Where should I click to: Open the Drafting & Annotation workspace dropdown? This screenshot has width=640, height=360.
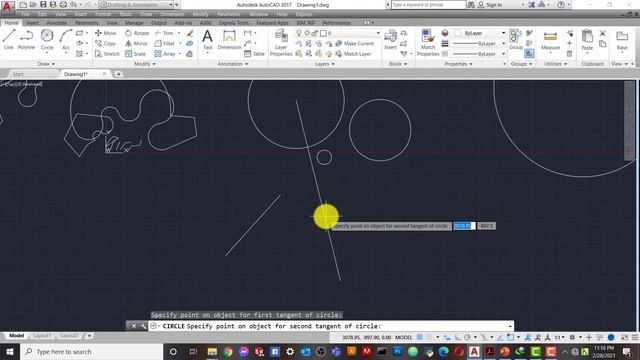[x=136, y=5]
